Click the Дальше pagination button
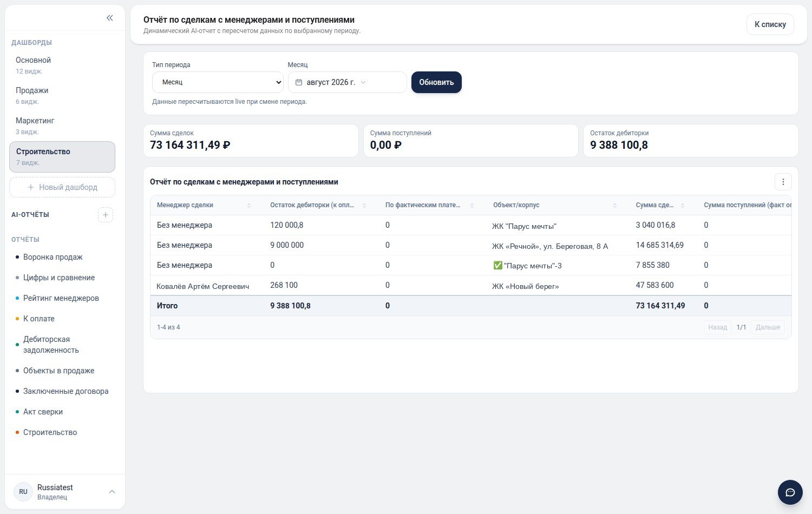The image size is (812, 514). 768,327
